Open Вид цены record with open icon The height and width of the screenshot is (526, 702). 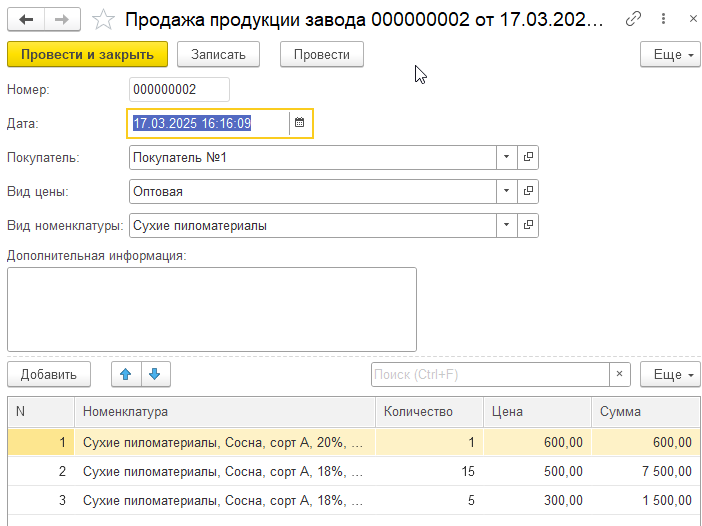(528, 192)
